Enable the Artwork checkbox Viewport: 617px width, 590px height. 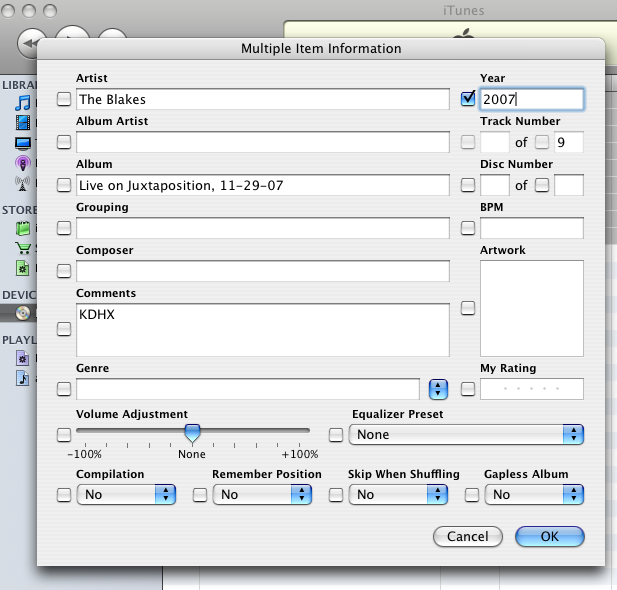pyautogui.click(x=467, y=309)
